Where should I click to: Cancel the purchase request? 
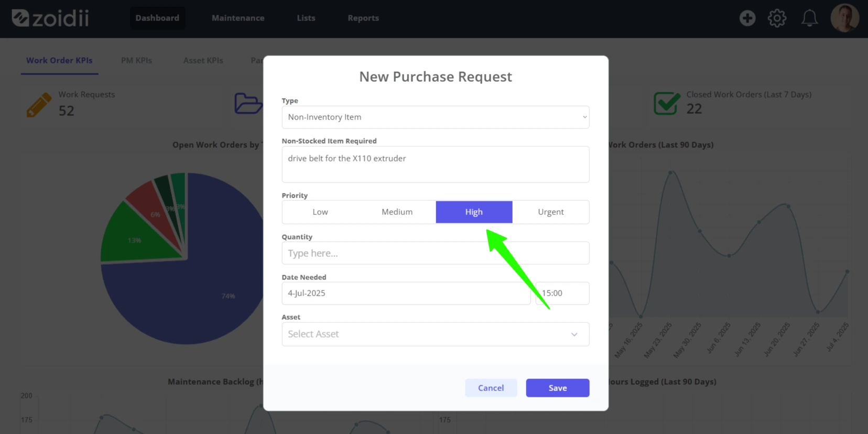click(491, 388)
